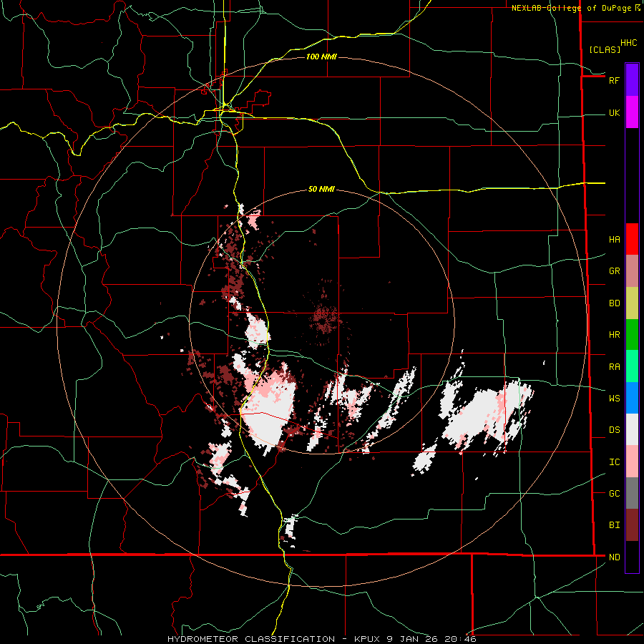Select the GR legend color block

[632, 271]
